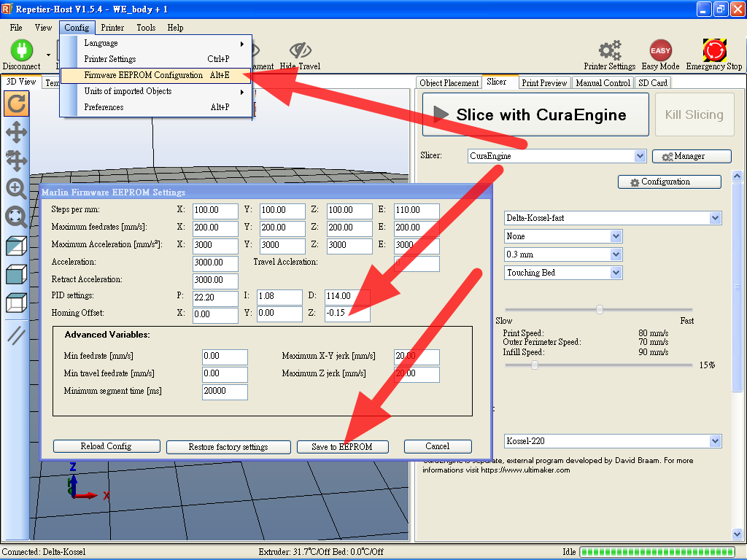747x560 pixels.
Task: Choose the top view wireframe cube icon
Action: click(x=16, y=303)
